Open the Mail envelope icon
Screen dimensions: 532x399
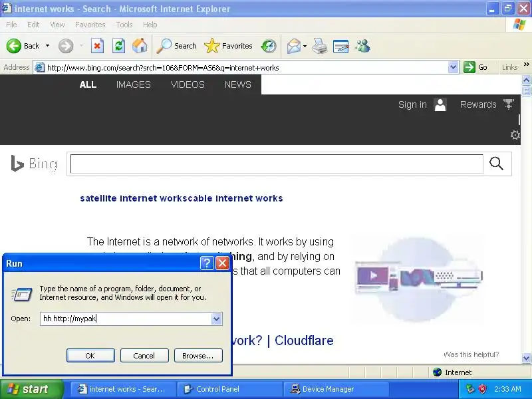293,46
